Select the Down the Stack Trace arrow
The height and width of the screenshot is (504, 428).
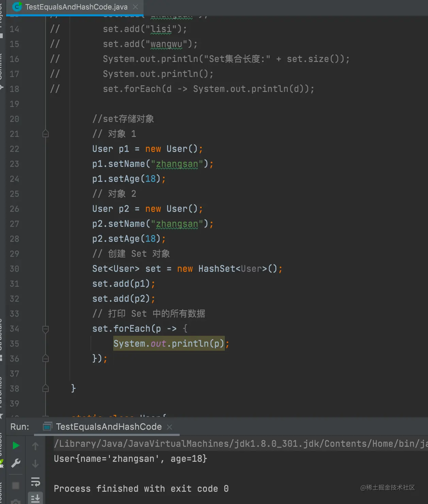(x=35, y=463)
